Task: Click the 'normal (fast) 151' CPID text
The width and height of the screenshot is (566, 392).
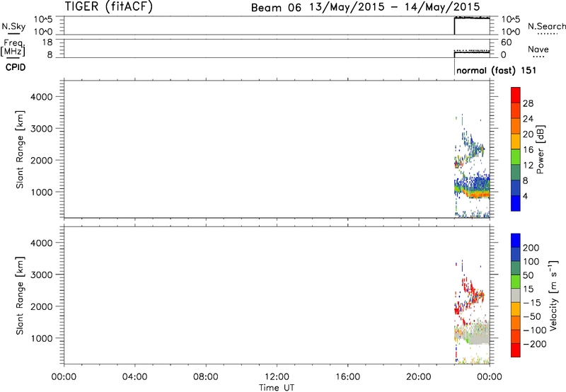Action: [x=497, y=70]
